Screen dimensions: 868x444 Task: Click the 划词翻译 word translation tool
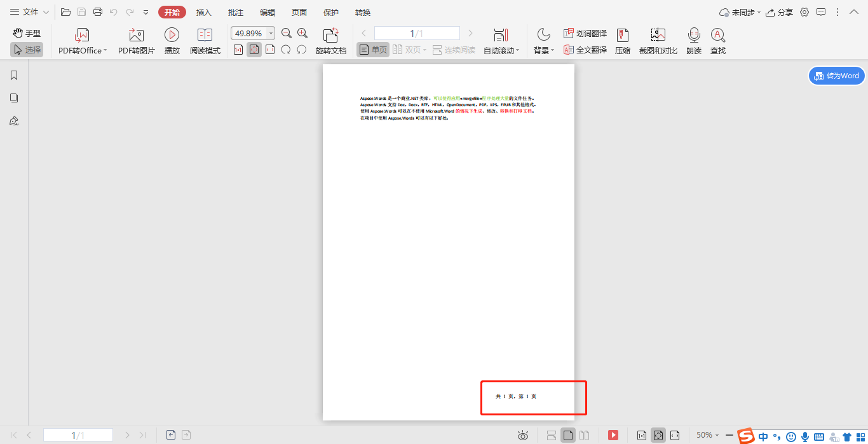585,33
